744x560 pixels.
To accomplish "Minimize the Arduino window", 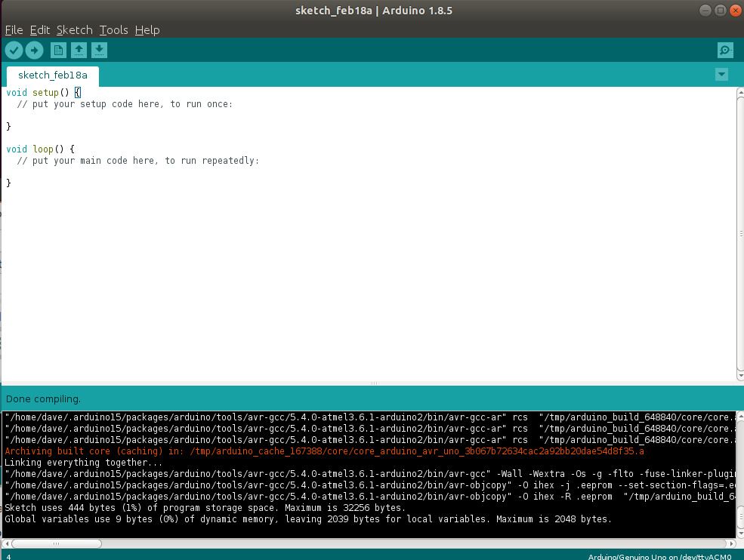I will tap(705, 11).
